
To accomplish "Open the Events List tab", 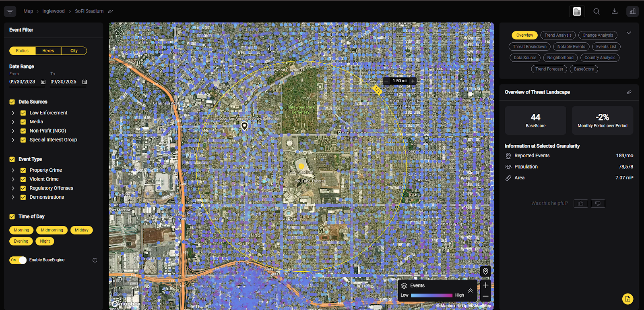I will [x=606, y=47].
